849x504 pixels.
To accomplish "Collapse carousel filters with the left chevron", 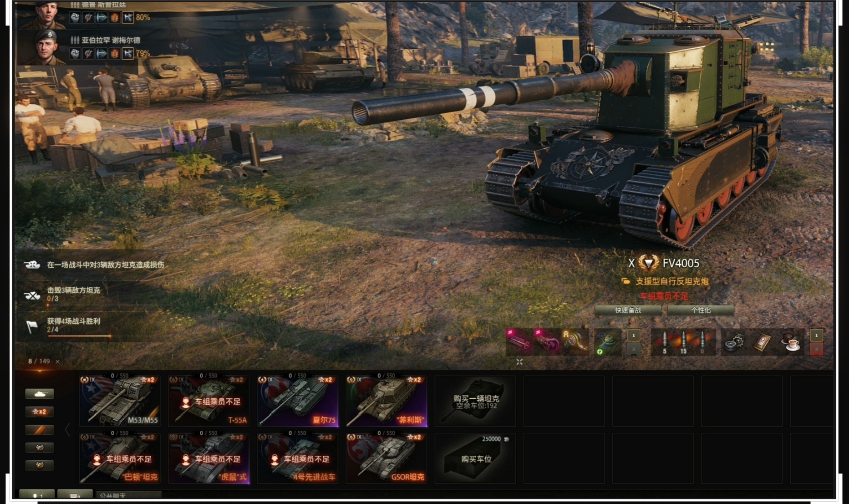I will 67,429.
